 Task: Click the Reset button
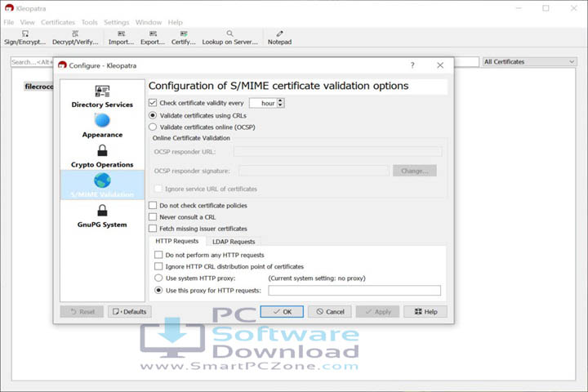pos(82,312)
